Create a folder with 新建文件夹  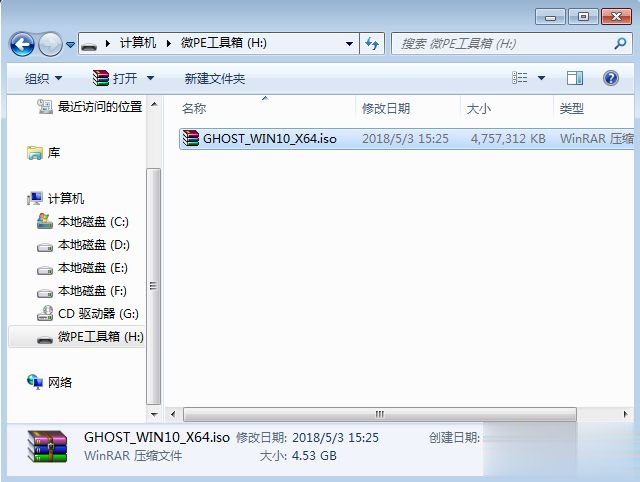(215, 78)
